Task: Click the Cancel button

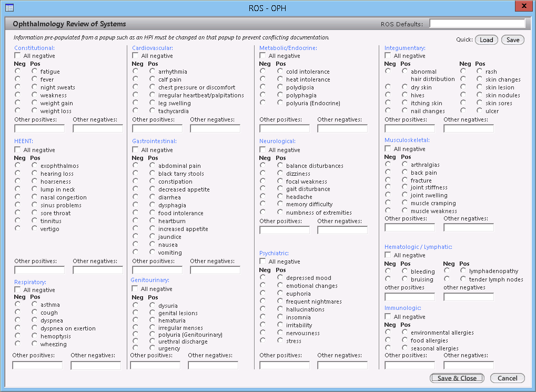Action: pyautogui.click(x=507, y=378)
